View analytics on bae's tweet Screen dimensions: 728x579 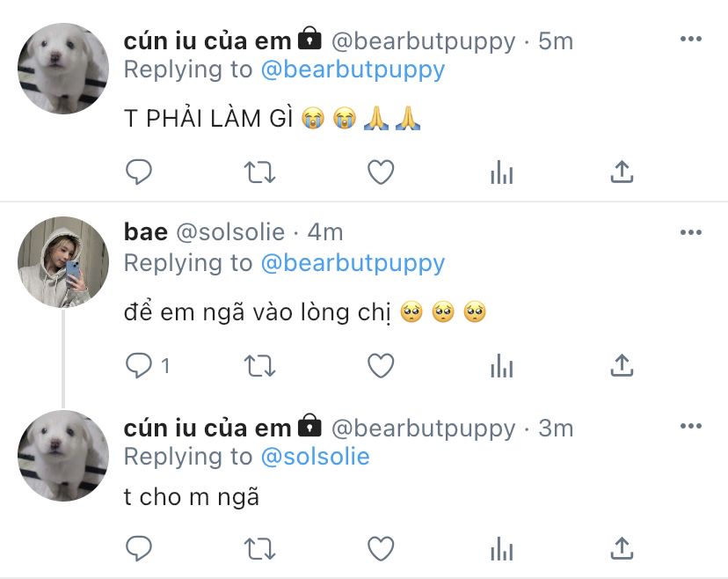click(x=501, y=366)
